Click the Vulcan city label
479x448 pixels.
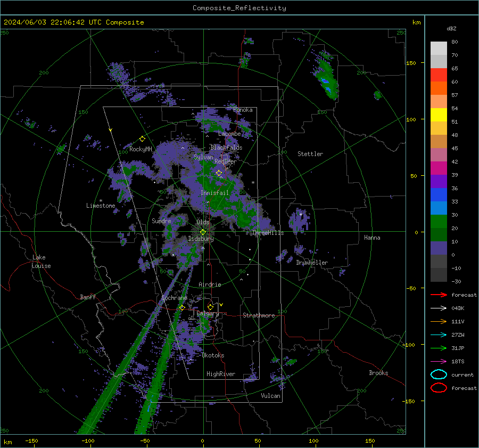point(270,396)
